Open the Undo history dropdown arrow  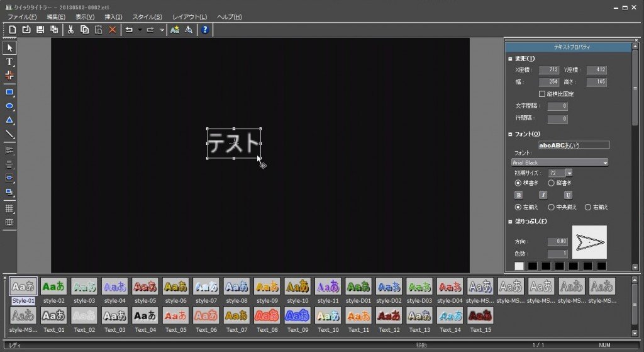coord(140,30)
